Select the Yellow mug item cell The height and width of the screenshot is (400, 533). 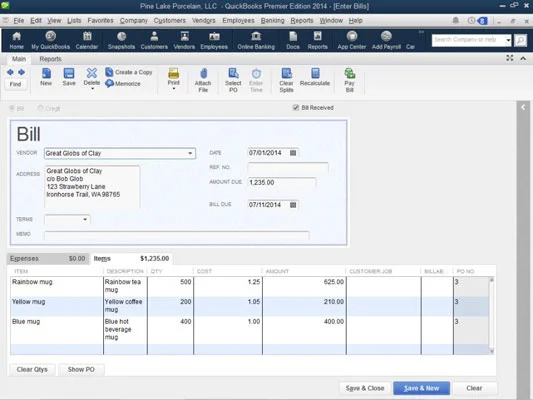click(56, 306)
